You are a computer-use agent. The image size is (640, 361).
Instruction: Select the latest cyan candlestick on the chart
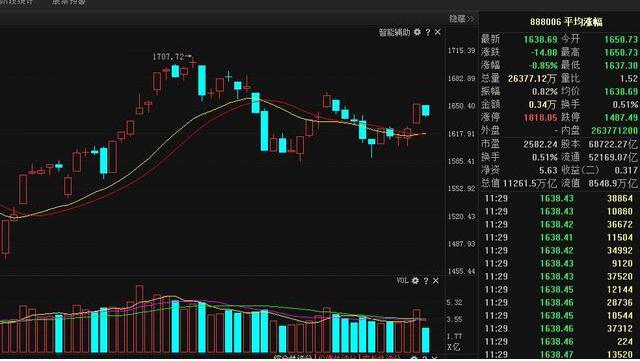pos(426,111)
